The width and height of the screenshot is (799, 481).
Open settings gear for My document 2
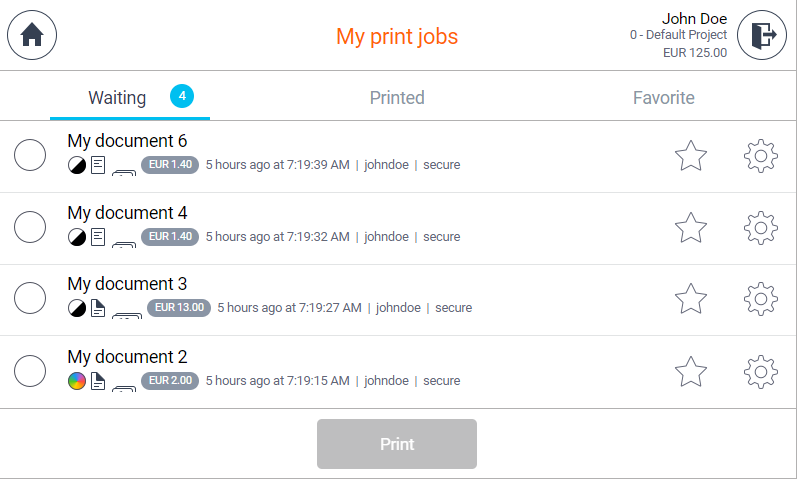point(761,372)
